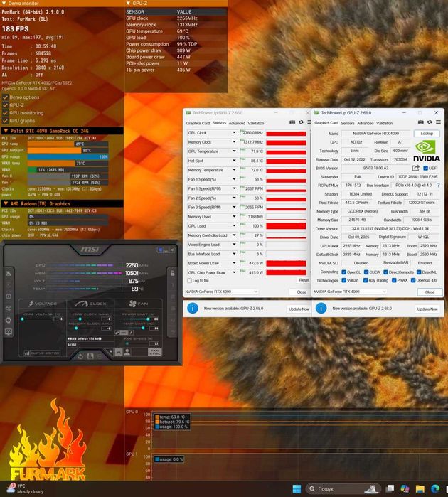
Task: Switch to Sensors tab in Graphics Card window
Action: point(348,123)
